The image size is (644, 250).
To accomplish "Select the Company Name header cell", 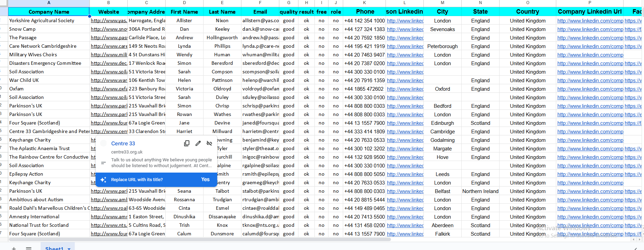I will 49,12.
